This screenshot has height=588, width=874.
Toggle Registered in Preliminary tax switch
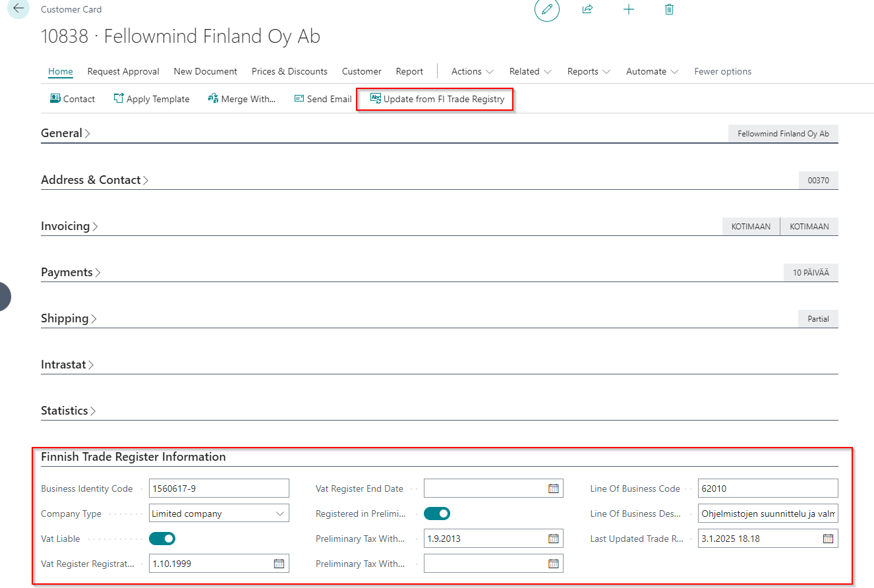[x=436, y=514]
